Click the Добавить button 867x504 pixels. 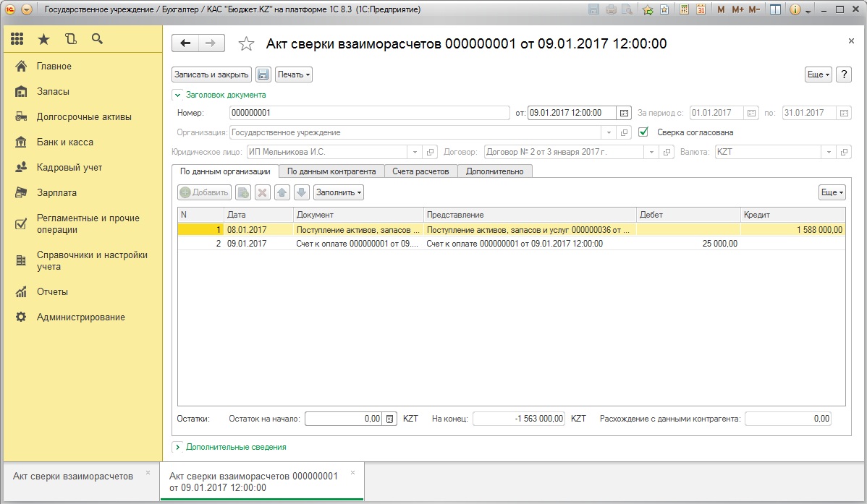point(205,192)
